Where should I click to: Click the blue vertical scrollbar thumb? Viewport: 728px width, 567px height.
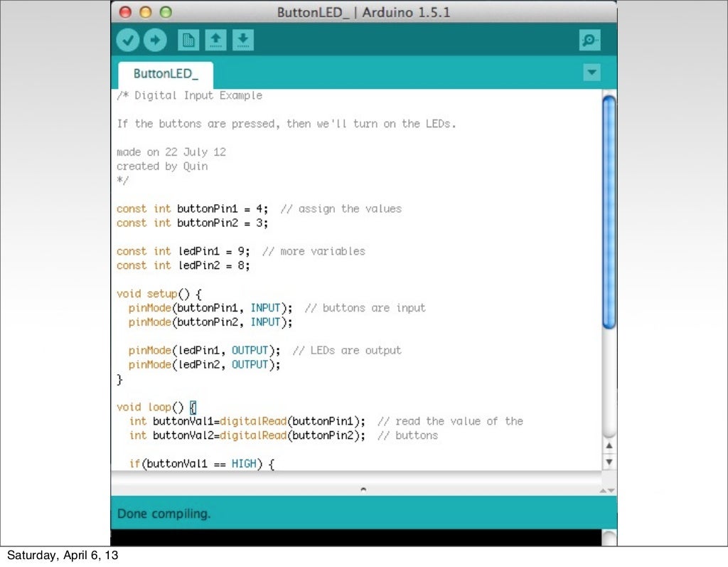pyautogui.click(x=609, y=212)
